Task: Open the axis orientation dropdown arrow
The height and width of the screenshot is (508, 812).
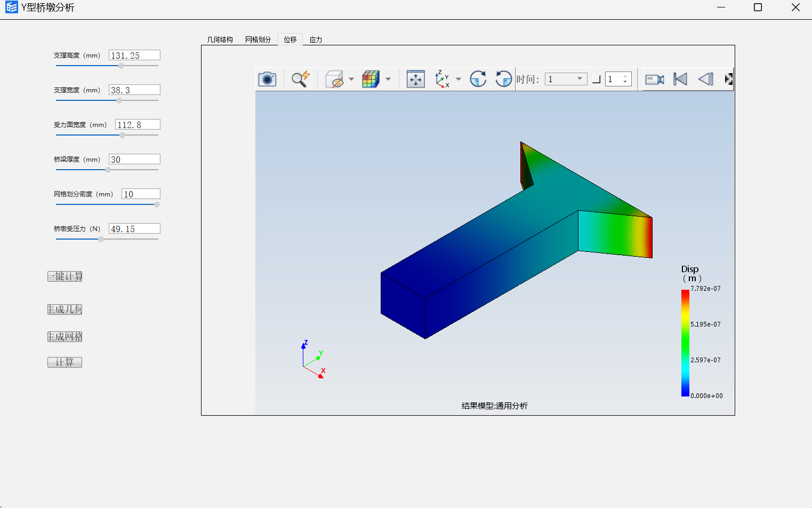Action: 459,79
